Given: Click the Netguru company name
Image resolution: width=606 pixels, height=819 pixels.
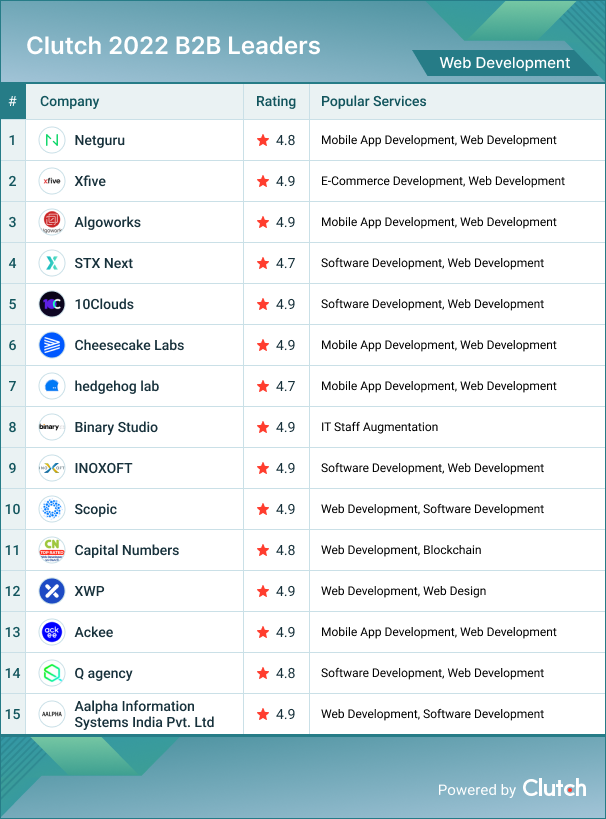Looking at the screenshot, I should pos(100,140).
